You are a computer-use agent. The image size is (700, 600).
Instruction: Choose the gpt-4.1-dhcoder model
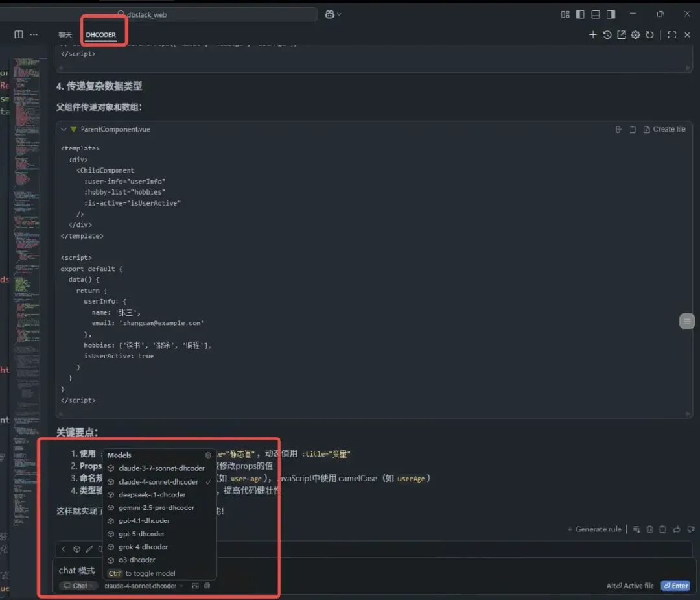[159, 520]
